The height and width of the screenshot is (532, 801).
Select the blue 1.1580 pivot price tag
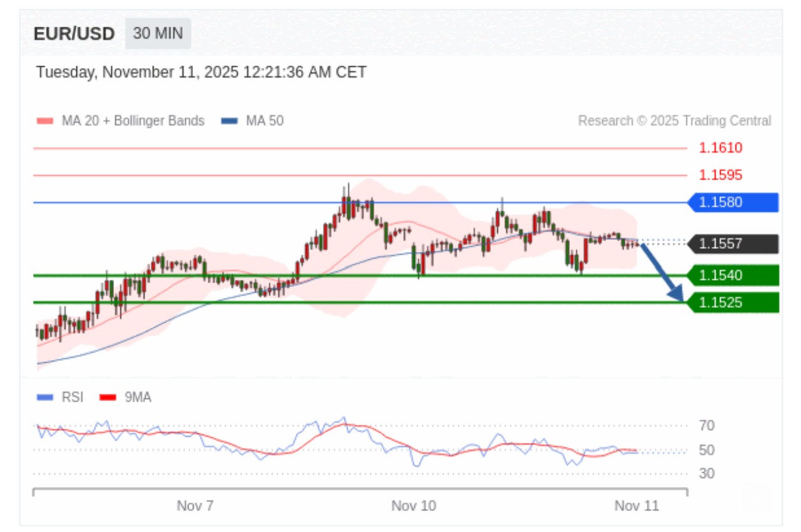click(x=733, y=202)
